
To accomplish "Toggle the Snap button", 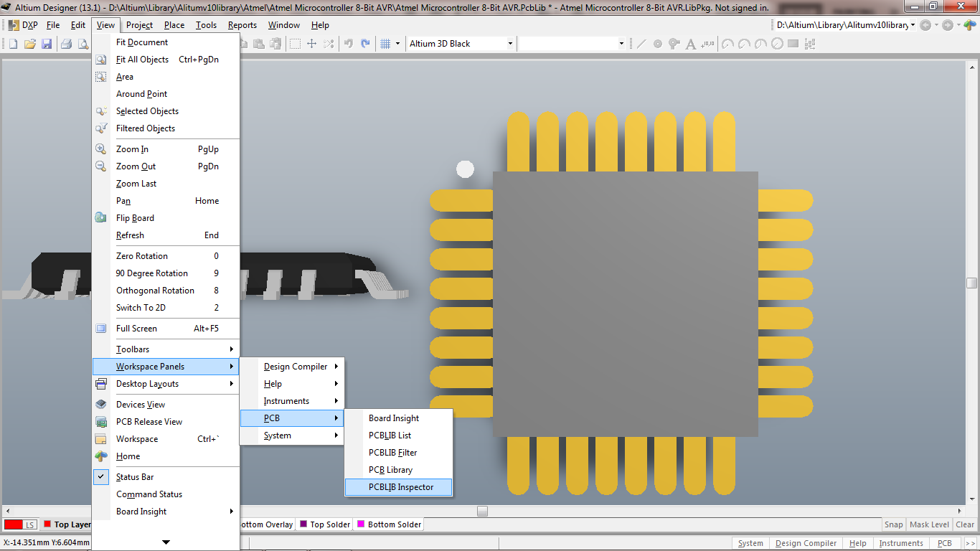I will click(893, 524).
